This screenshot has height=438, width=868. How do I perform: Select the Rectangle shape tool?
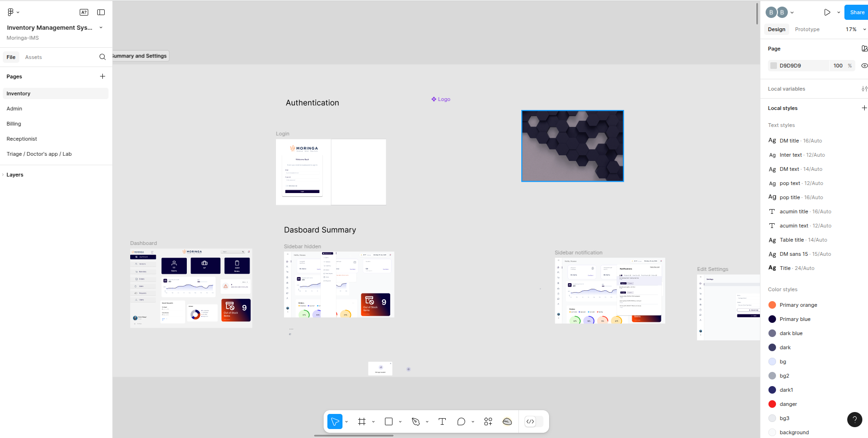tap(389, 421)
